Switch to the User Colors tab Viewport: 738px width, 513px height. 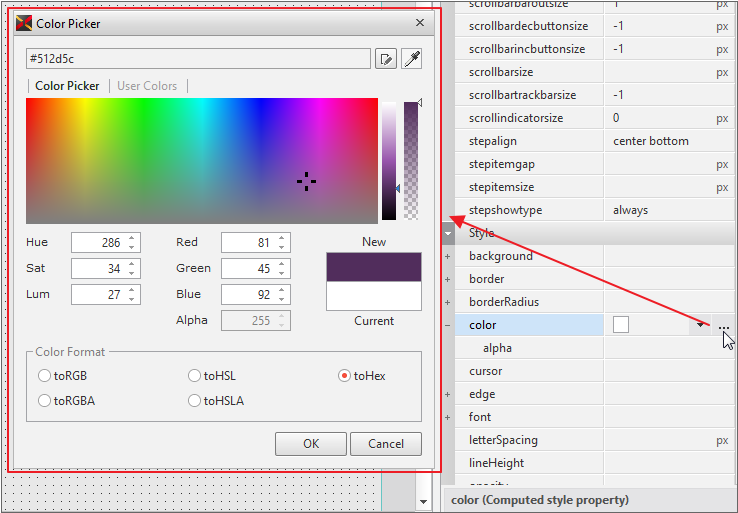pyautogui.click(x=147, y=86)
